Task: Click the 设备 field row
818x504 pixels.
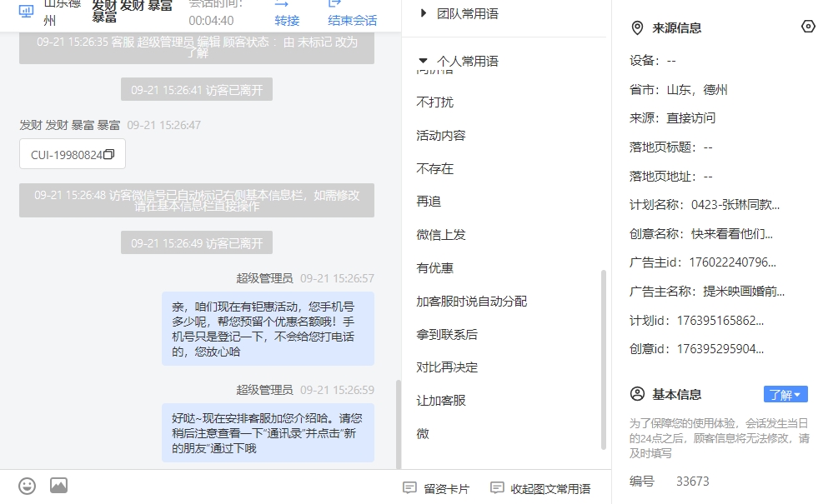Action: tap(653, 61)
